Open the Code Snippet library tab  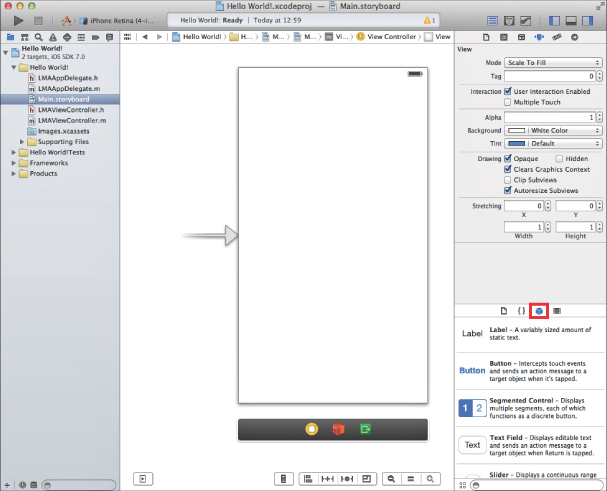click(x=521, y=311)
